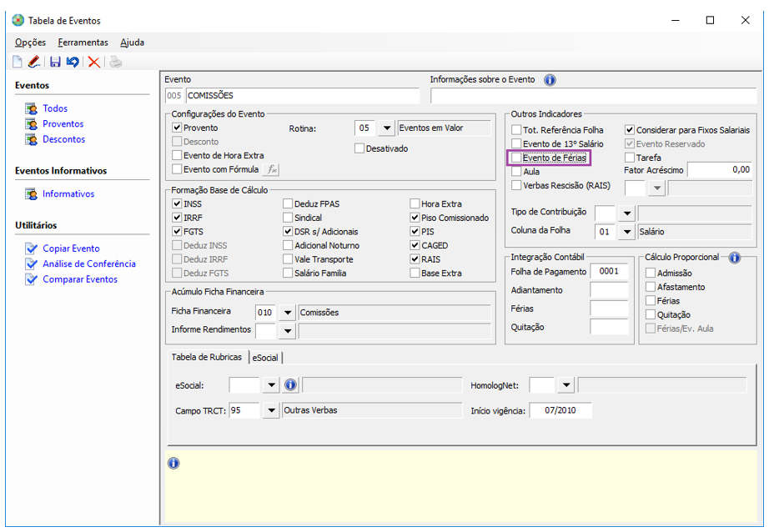
Task: Check the Tarefa checkbox
Action: pyautogui.click(x=630, y=158)
